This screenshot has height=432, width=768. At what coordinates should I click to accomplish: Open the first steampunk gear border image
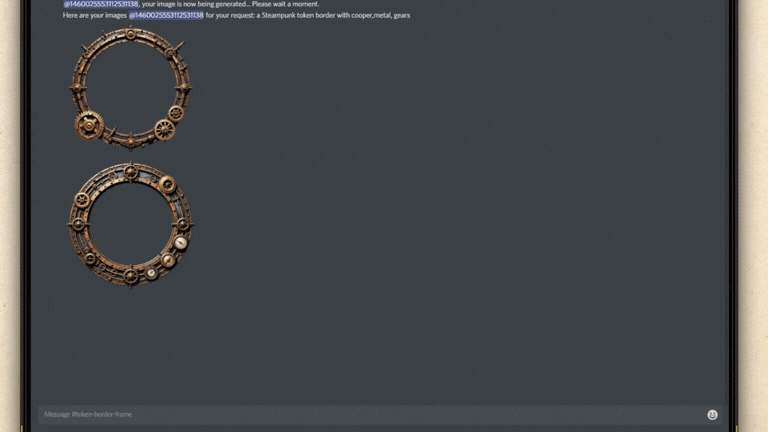(131, 88)
